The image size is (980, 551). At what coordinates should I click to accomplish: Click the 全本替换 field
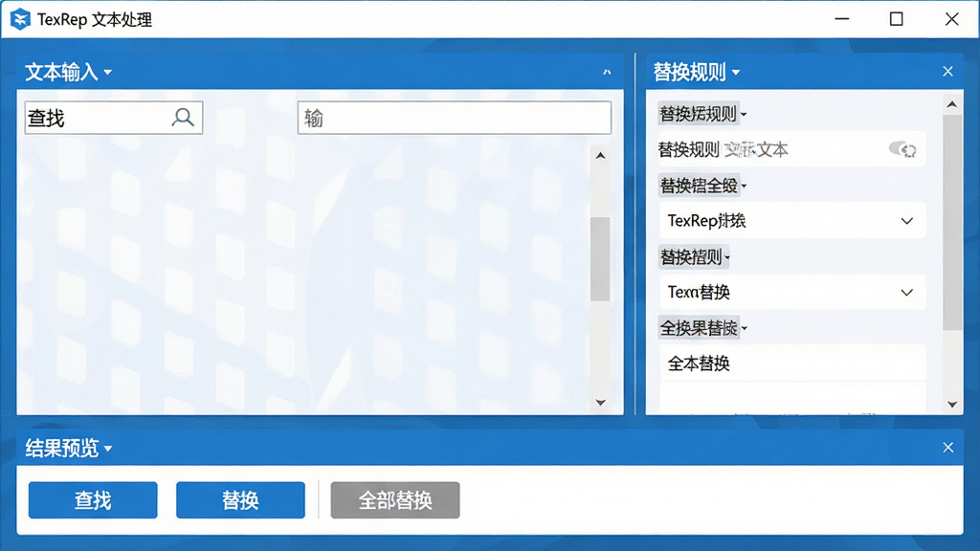(792, 364)
